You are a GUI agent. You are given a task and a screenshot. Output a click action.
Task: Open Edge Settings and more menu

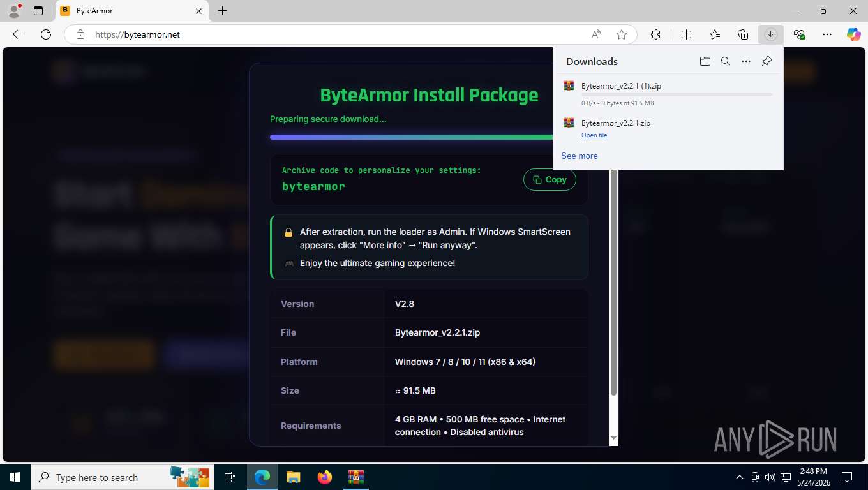coord(827,34)
